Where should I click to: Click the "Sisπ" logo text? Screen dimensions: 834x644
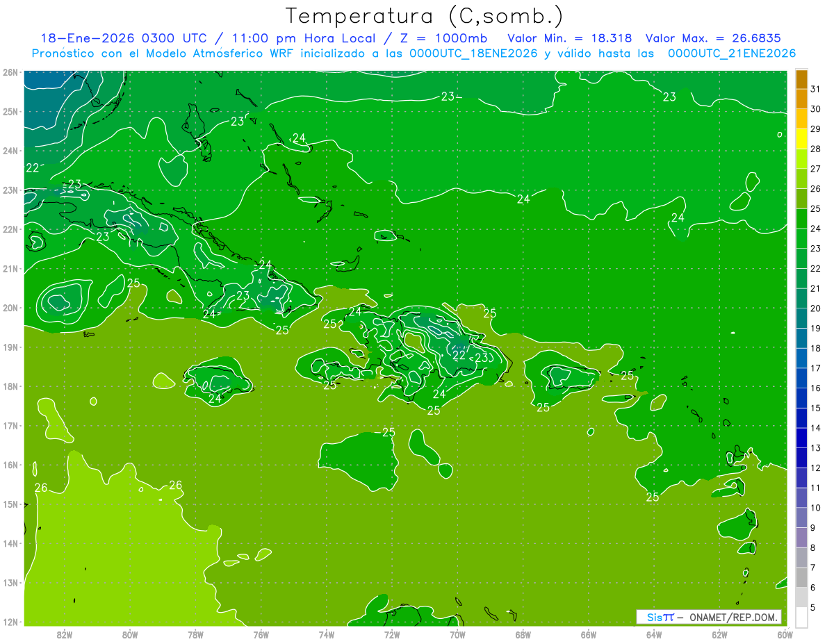coord(660,617)
